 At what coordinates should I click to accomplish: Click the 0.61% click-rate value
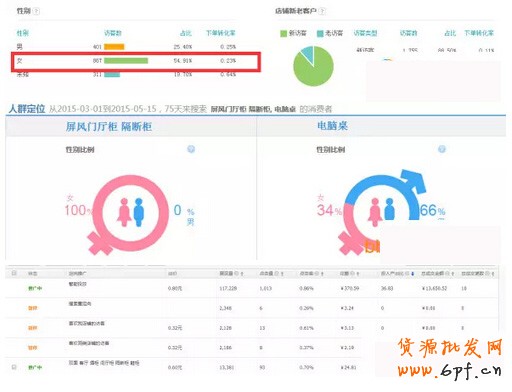[306, 328]
